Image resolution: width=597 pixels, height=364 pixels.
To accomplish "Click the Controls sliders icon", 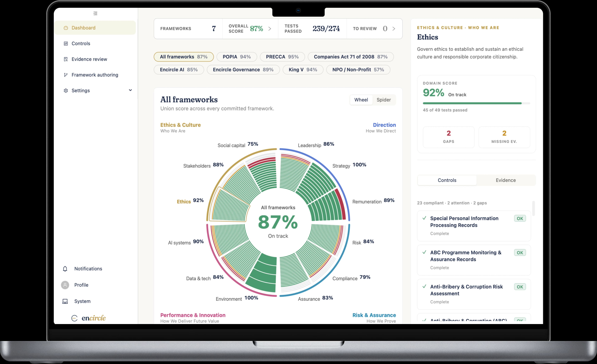I will pyautogui.click(x=66, y=44).
